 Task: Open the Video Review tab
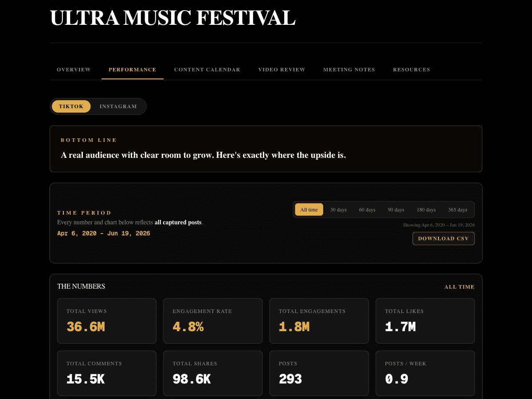(282, 70)
